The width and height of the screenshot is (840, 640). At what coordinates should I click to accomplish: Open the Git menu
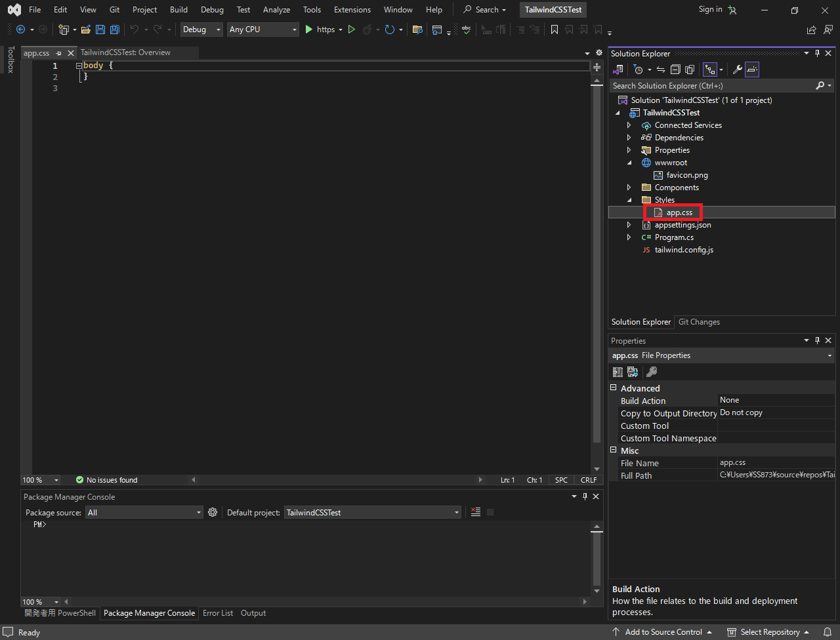(114, 10)
